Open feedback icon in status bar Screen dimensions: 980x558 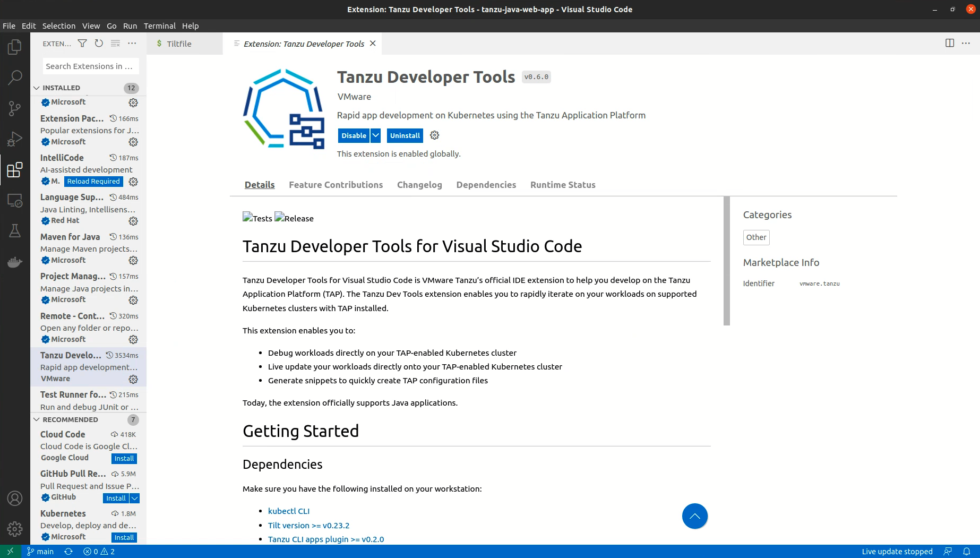[948, 552]
